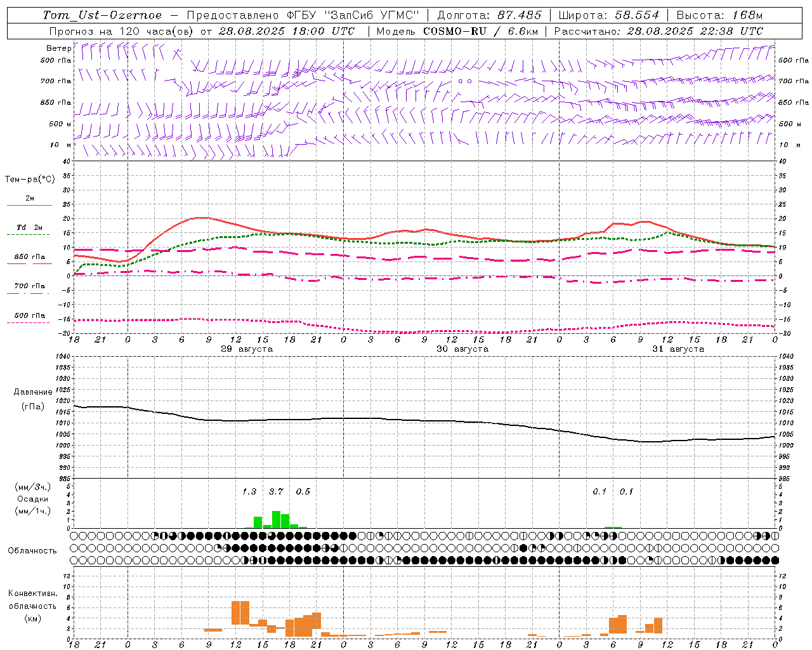Select the model name "COSMO-RU / 6.6км"
Viewport: 812px width, 650px height.
pos(480,31)
